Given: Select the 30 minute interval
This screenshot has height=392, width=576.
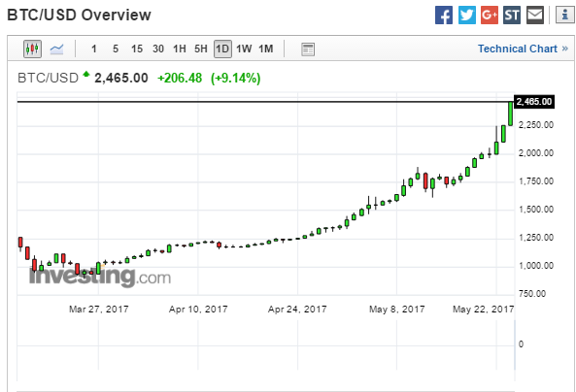Looking at the screenshot, I should [158, 49].
